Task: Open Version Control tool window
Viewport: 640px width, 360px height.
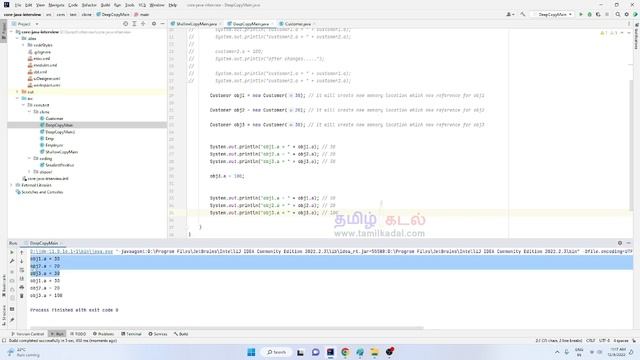Action: coord(28,334)
